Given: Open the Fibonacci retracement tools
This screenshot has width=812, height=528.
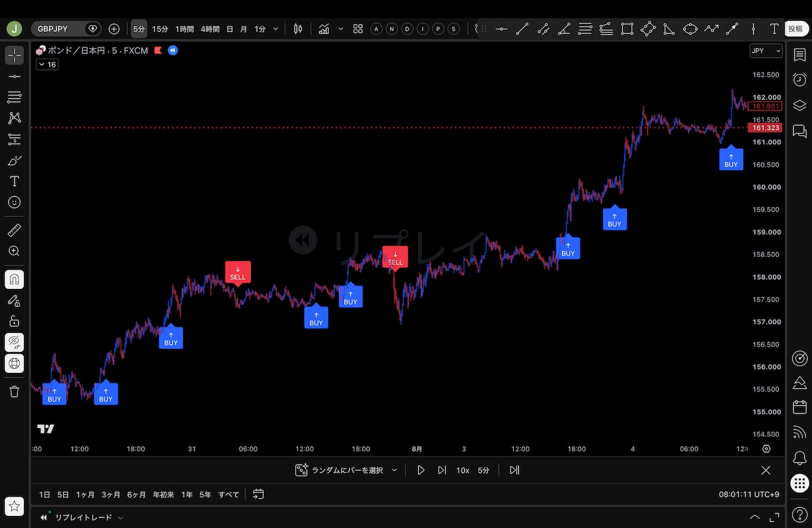Looking at the screenshot, I should pyautogui.click(x=14, y=97).
